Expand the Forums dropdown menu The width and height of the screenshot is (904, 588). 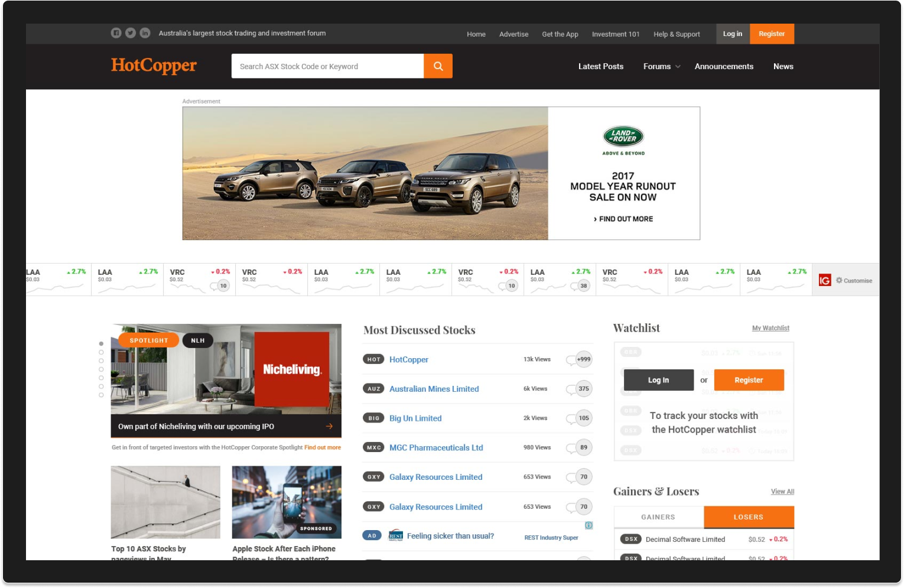(662, 66)
